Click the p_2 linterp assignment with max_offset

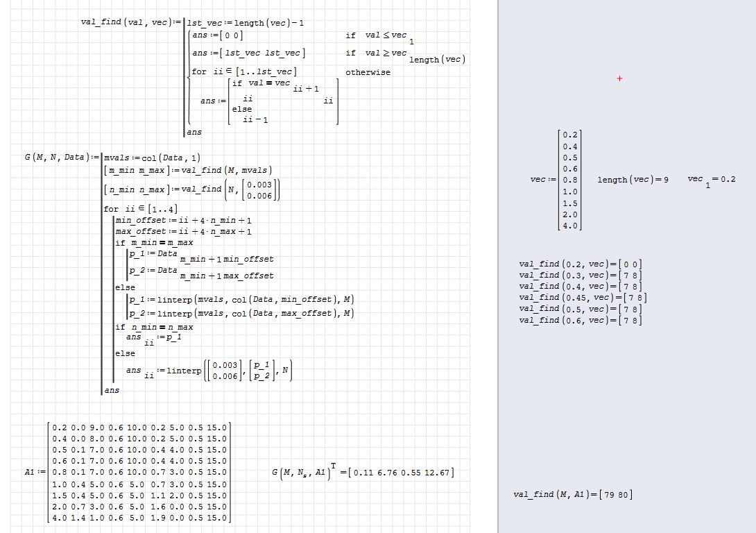pos(241,314)
